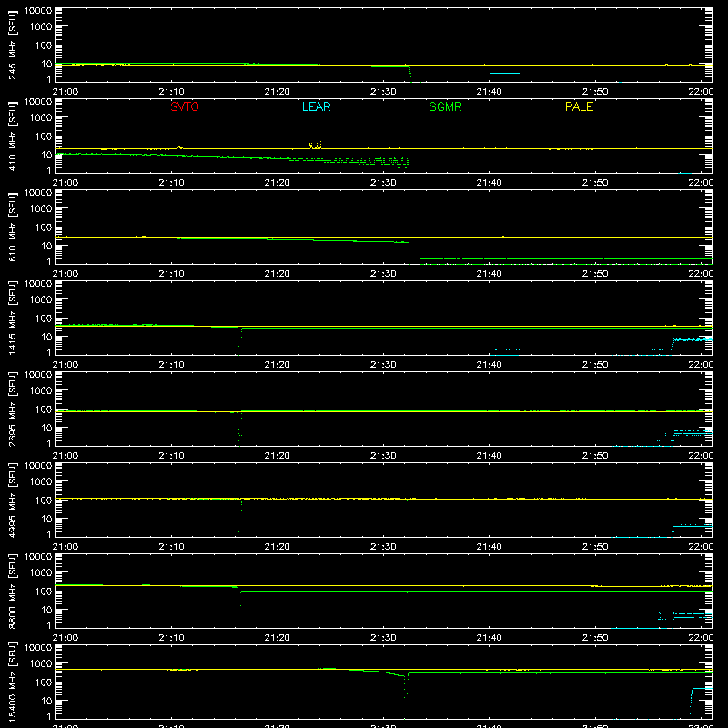Click the yellow PALE legend label

coord(579,106)
